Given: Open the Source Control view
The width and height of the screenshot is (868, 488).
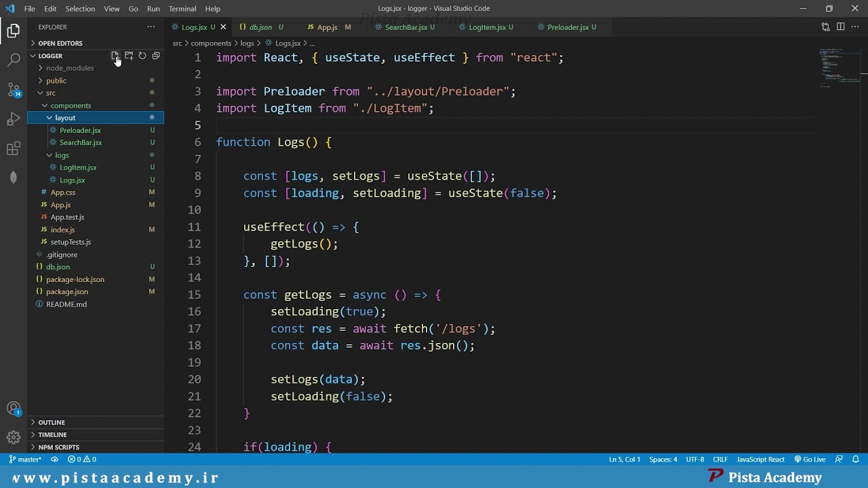Looking at the screenshot, I should (14, 89).
